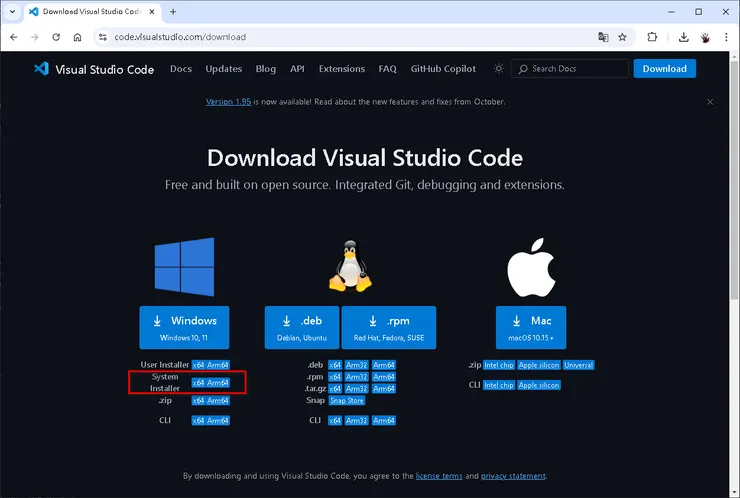Toggle the site color theme sun icon

[499, 69]
